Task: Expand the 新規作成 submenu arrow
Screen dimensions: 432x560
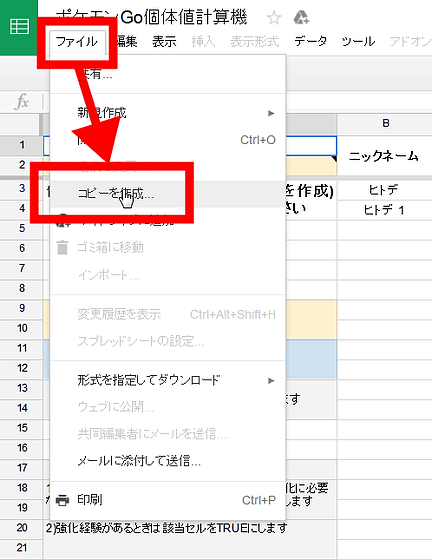Action: point(271,113)
